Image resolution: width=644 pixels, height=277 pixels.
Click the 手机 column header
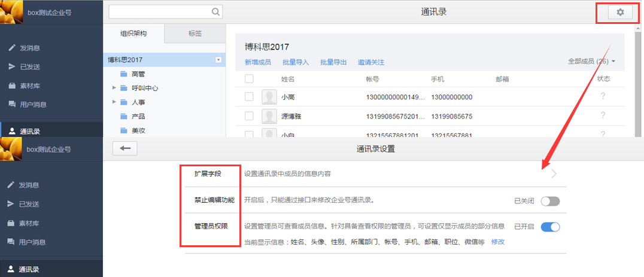(x=438, y=79)
